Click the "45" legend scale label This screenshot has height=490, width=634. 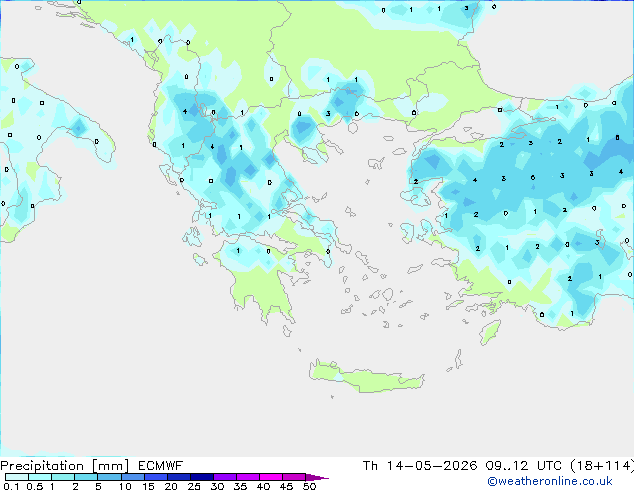tap(286, 486)
